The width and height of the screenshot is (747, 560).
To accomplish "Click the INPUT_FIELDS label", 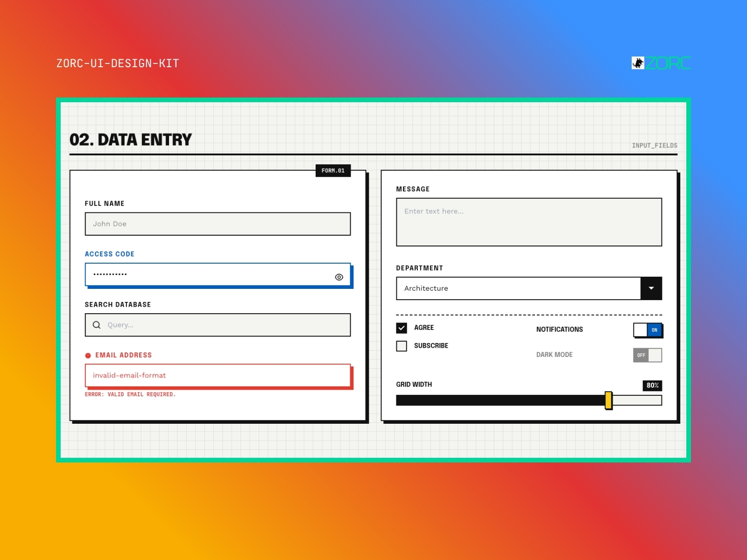I will pos(655,146).
